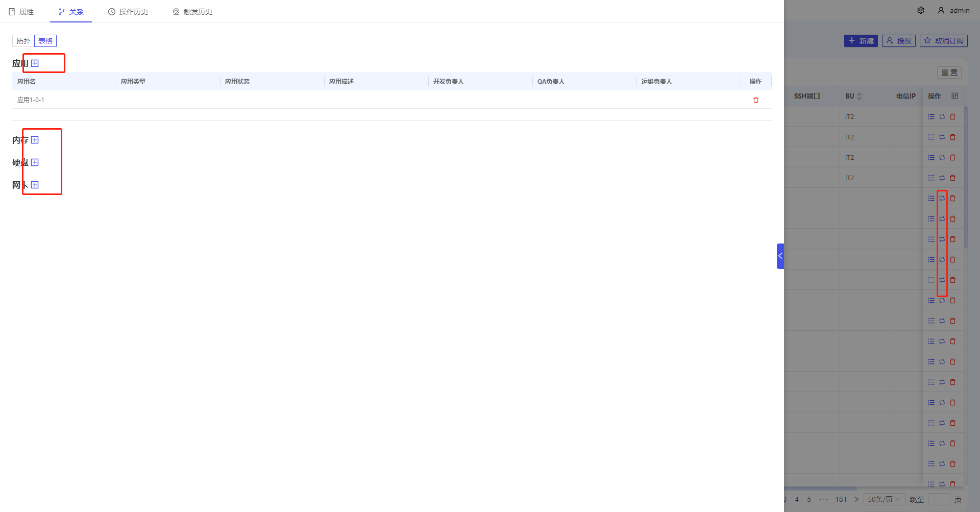Sort by the BU column
Viewport: 980px width, 512px height.
859,96
